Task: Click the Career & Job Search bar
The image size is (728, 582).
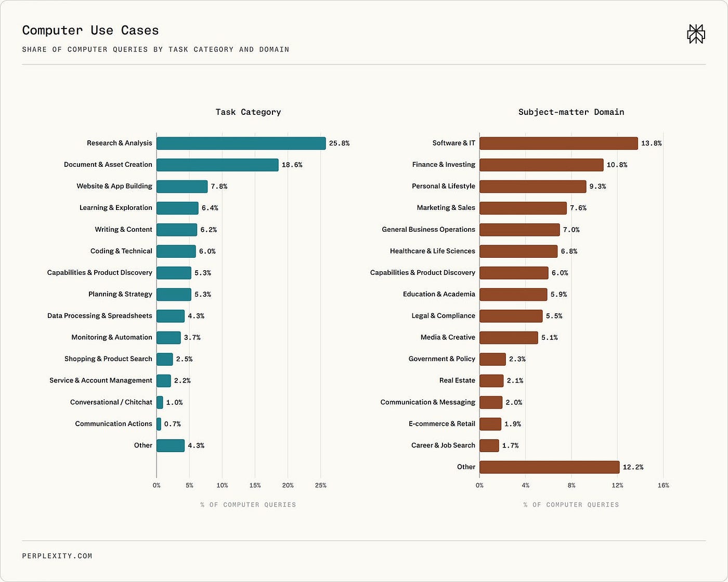Action: [x=489, y=445]
